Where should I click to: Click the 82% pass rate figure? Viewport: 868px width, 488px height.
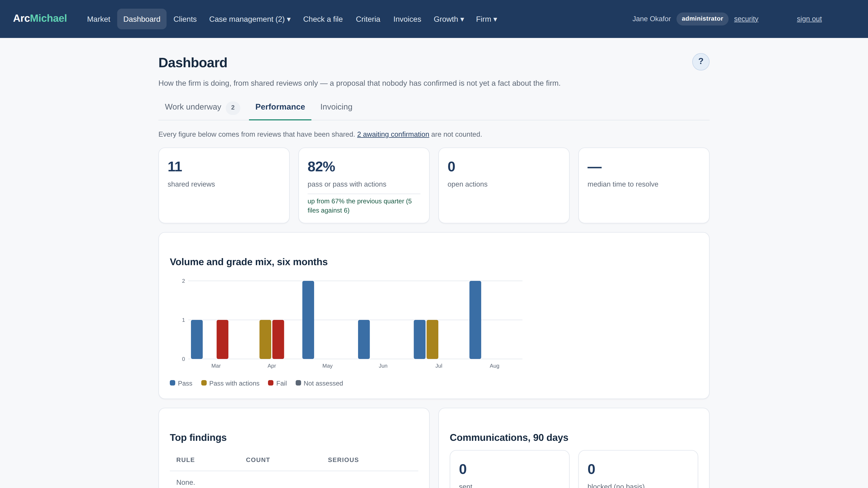[321, 167]
